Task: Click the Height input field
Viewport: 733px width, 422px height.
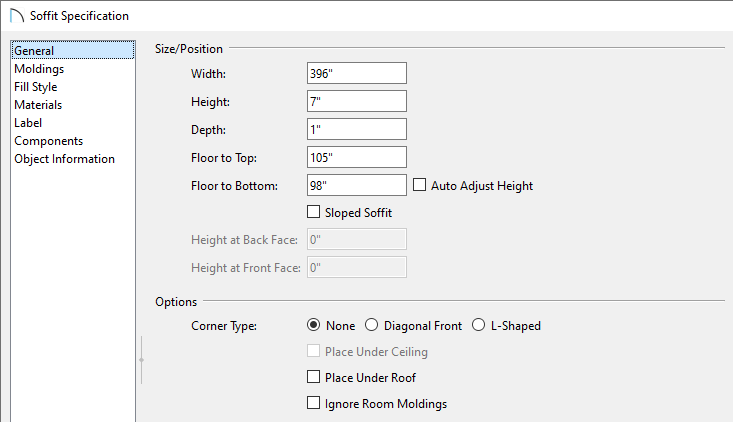Action: (357, 101)
